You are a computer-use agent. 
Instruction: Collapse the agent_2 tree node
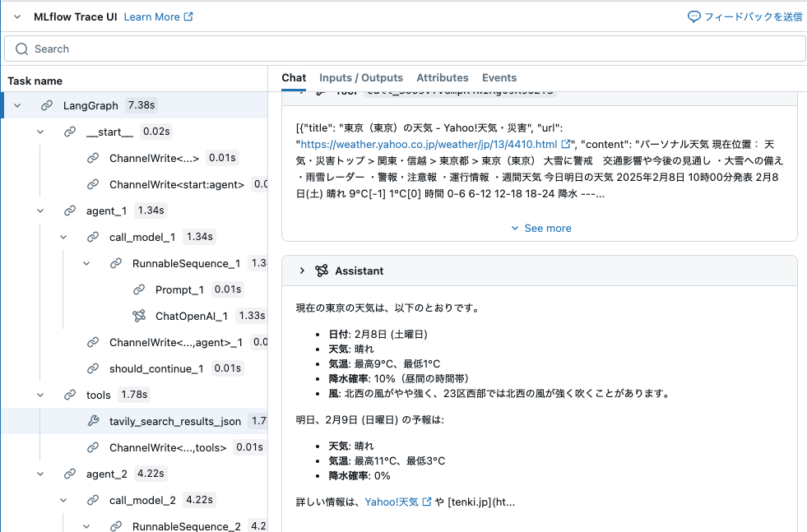click(39, 473)
